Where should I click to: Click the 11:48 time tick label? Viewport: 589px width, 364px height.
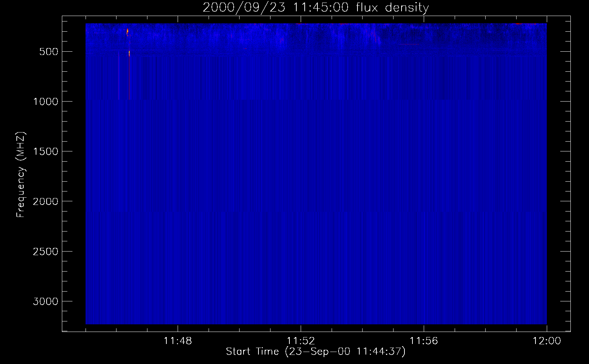point(178,341)
